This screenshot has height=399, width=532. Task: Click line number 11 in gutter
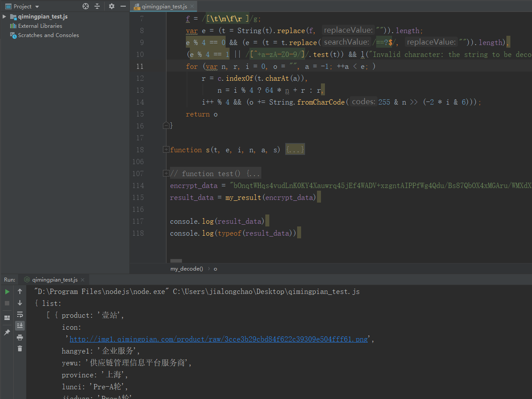140,66
